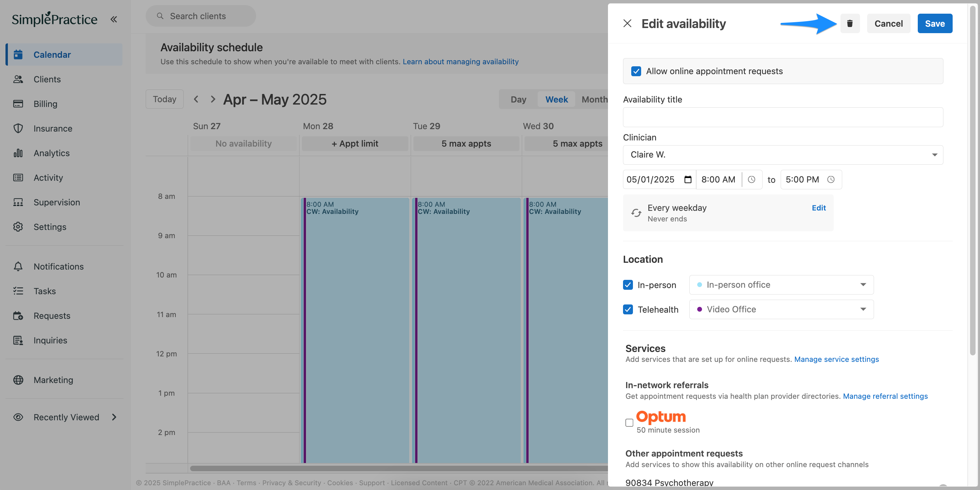The width and height of the screenshot is (980, 490).
Task: Delete availability with the trash icon
Action: 849,24
